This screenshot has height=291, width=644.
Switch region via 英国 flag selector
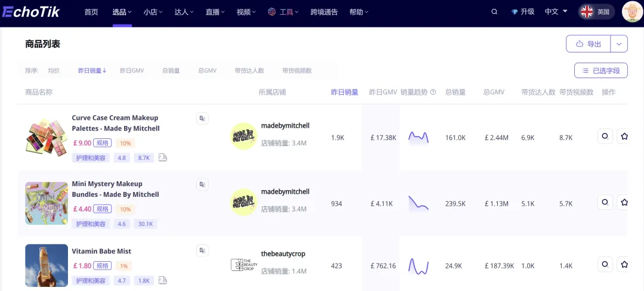click(596, 12)
